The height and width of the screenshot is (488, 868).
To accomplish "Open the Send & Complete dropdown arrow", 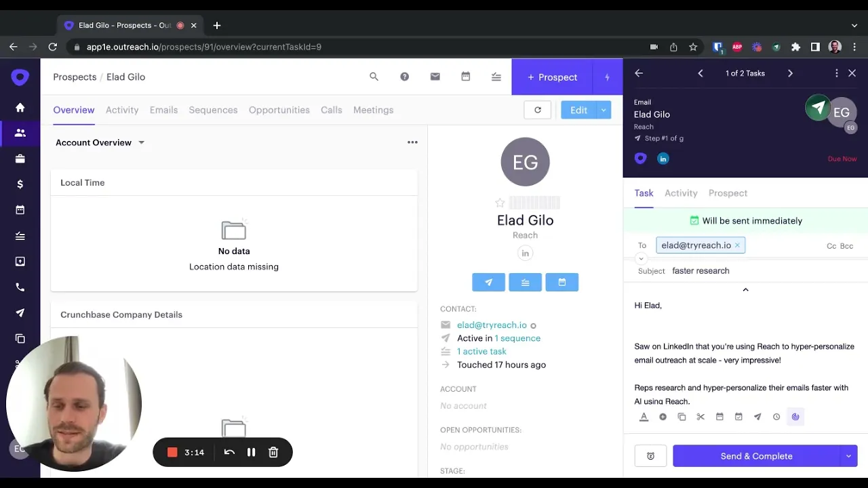I will pyautogui.click(x=848, y=456).
